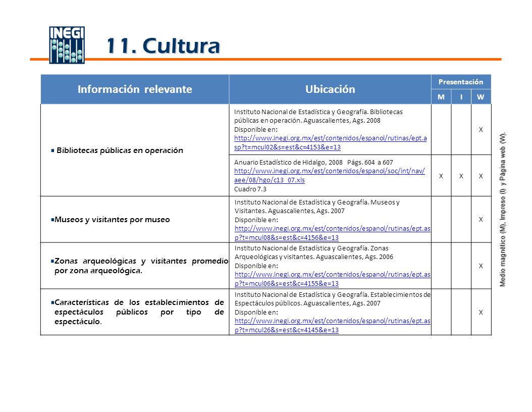Open the Zonas Arqueológicas mcul06 link
The height and width of the screenshot is (412, 532).
[x=333, y=279]
